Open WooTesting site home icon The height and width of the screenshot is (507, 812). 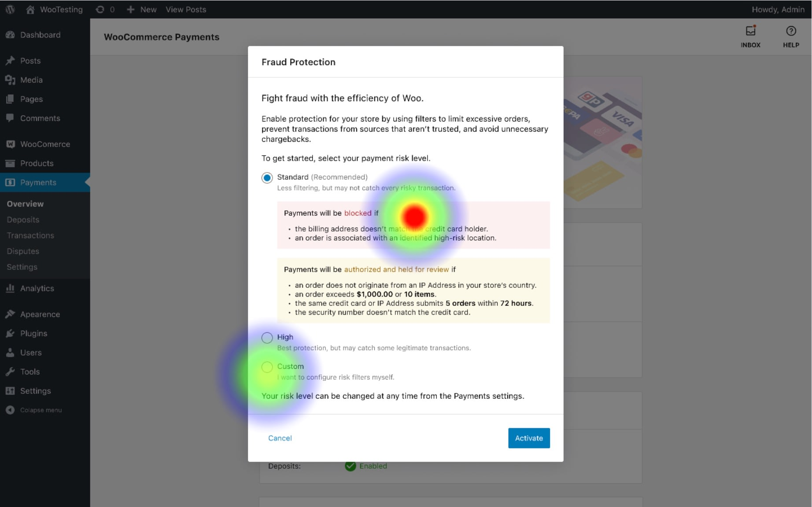point(30,9)
